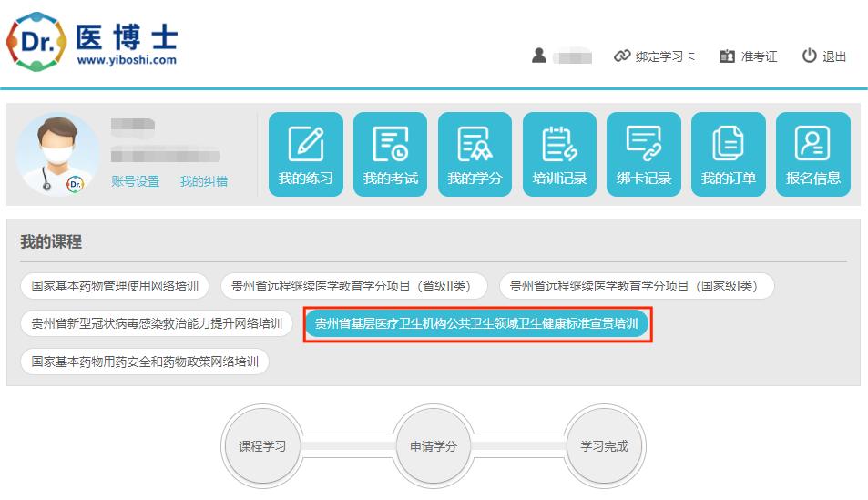Select 国家基本药物管理使用网络培训 course
The height and width of the screenshot is (500, 868).
115,286
